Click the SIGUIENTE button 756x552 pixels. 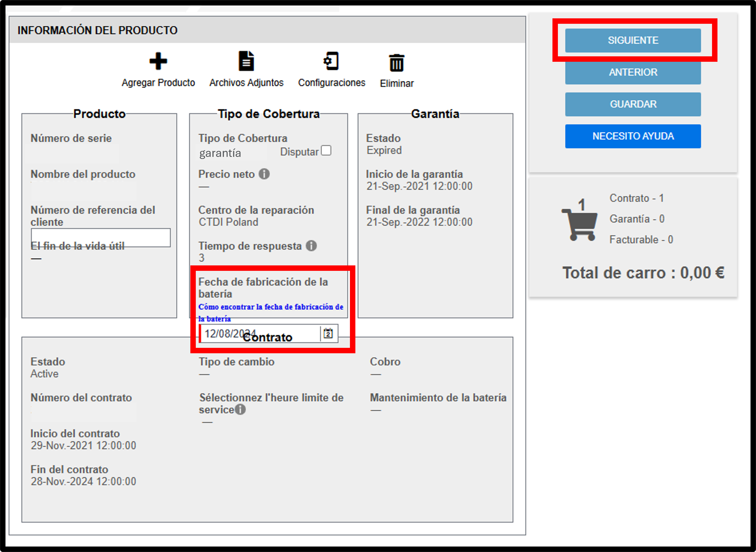click(x=633, y=40)
